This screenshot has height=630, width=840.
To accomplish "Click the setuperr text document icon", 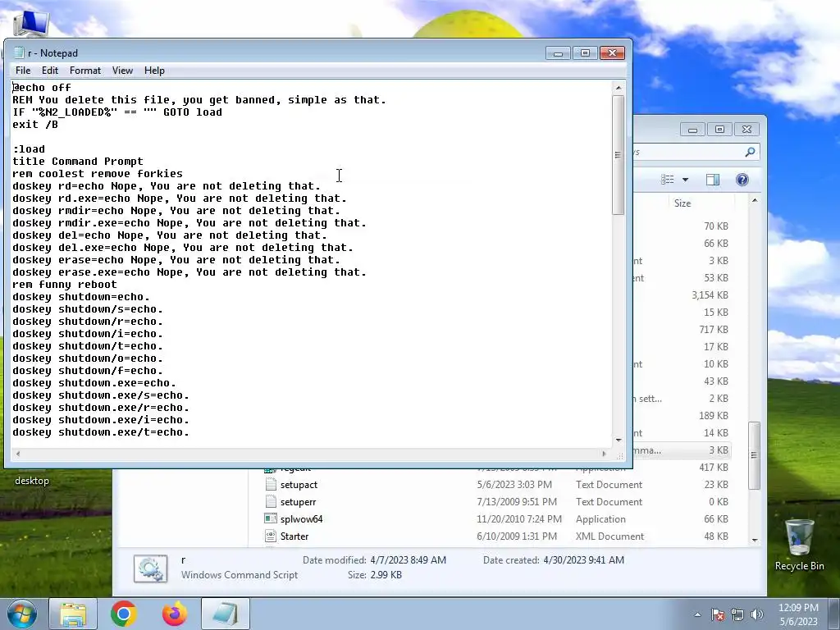I will pos(271,501).
